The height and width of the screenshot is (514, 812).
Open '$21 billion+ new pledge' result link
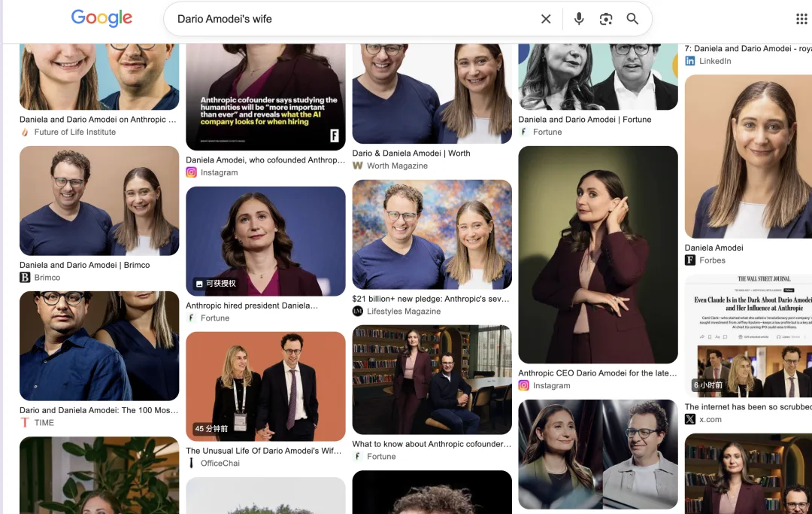point(431,299)
